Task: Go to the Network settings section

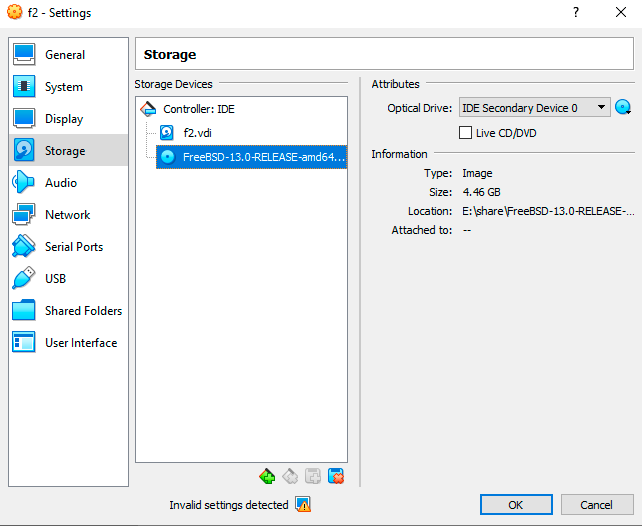Action: (x=67, y=215)
